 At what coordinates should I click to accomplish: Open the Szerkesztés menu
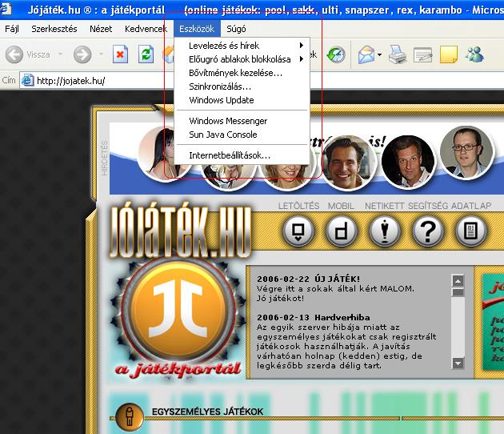pyautogui.click(x=54, y=29)
